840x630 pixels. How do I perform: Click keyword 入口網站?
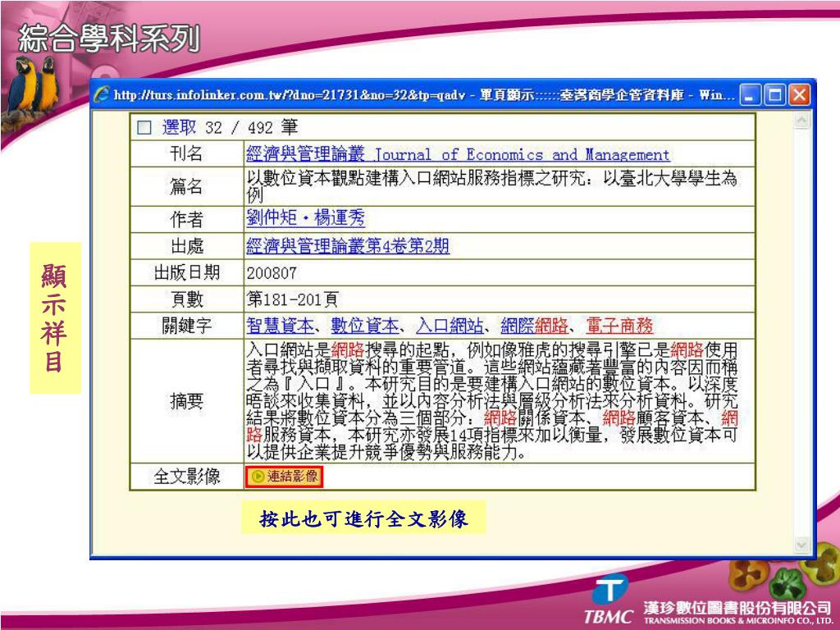pos(450,325)
